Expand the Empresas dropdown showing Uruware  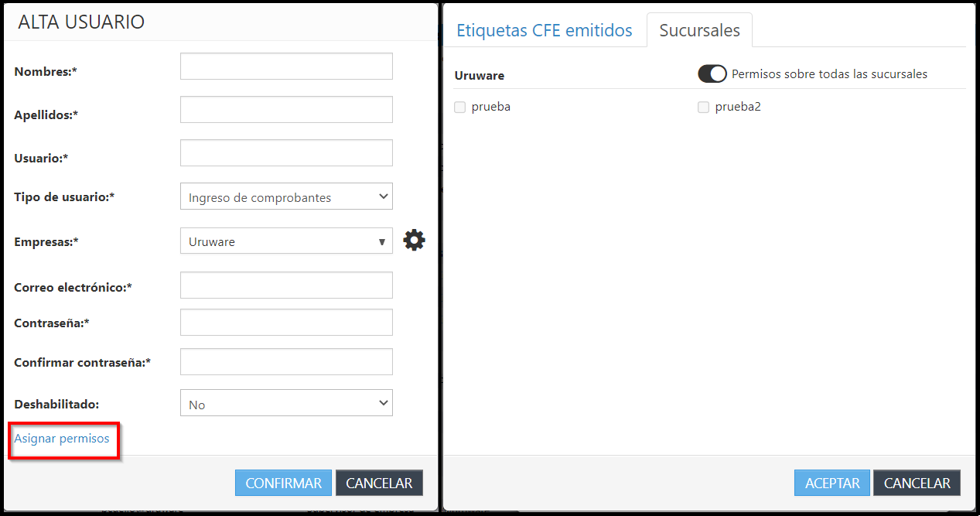click(x=286, y=241)
